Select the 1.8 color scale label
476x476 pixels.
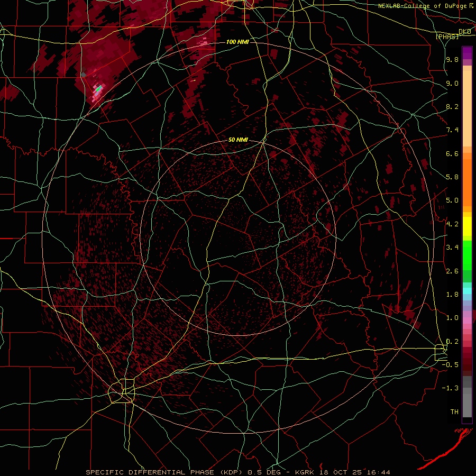click(452, 295)
